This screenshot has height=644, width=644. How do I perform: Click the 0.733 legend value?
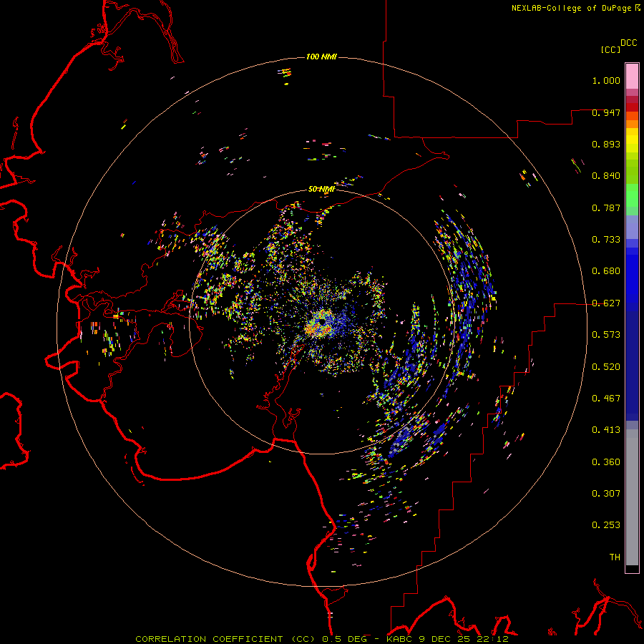coord(606,240)
